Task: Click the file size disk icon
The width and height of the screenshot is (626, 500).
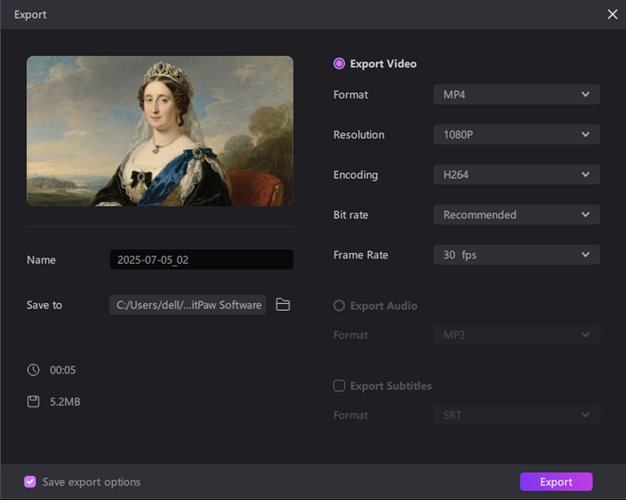Action: tap(33, 401)
